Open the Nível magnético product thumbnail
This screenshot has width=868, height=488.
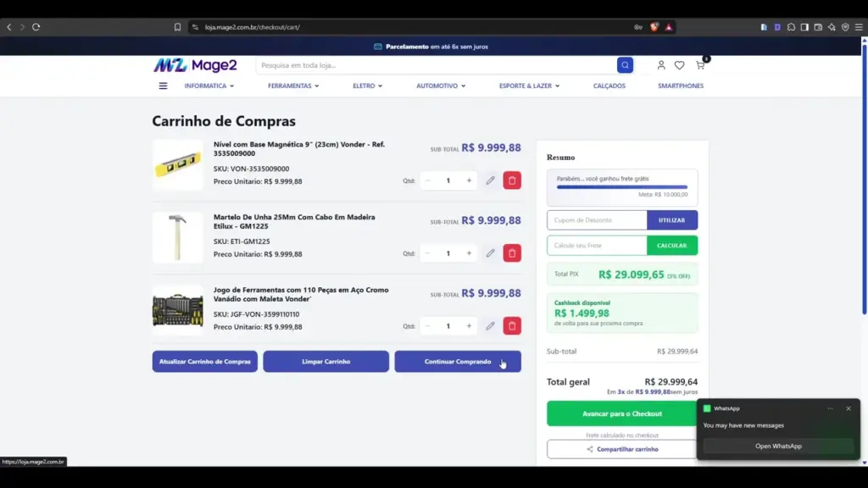(178, 165)
